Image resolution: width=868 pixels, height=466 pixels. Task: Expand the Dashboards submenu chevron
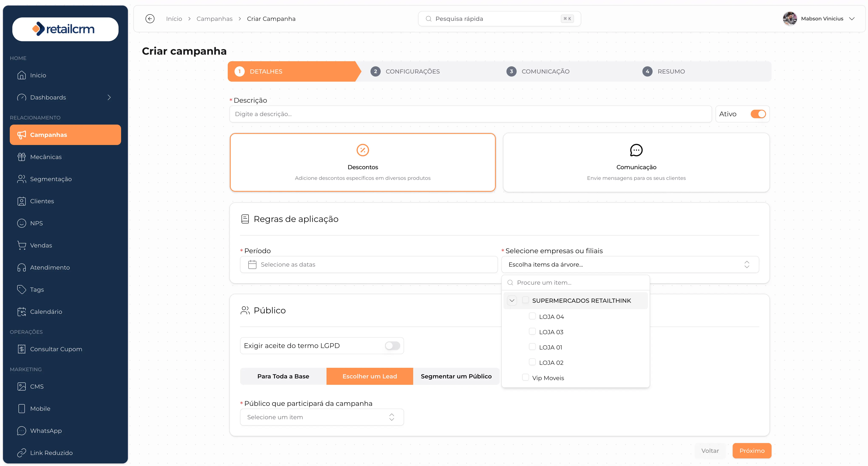point(109,97)
